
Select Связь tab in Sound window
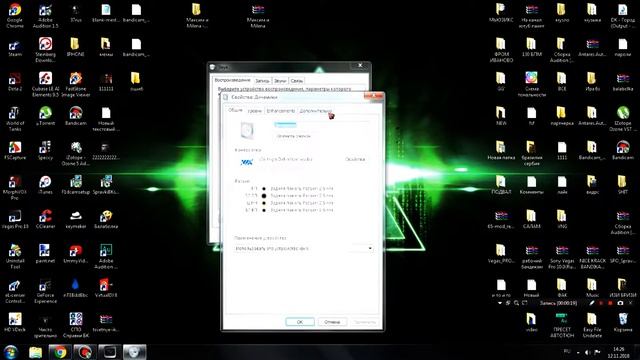pyautogui.click(x=297, y=81)
